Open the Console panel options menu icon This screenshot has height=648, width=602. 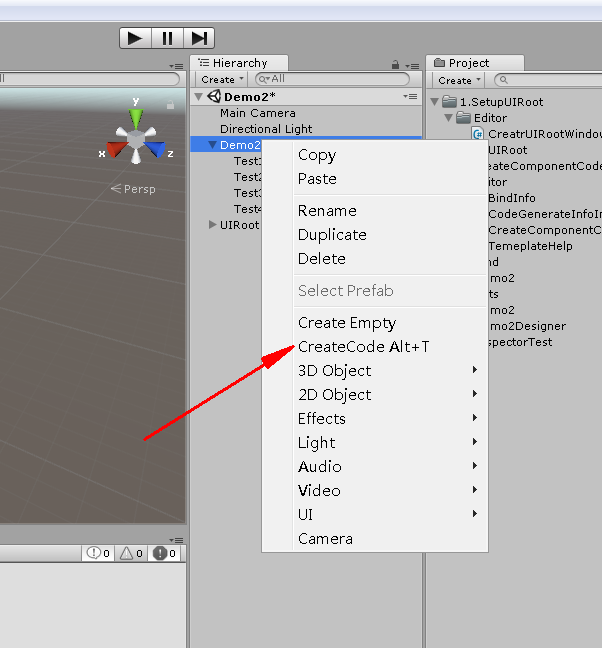[176, 540]
